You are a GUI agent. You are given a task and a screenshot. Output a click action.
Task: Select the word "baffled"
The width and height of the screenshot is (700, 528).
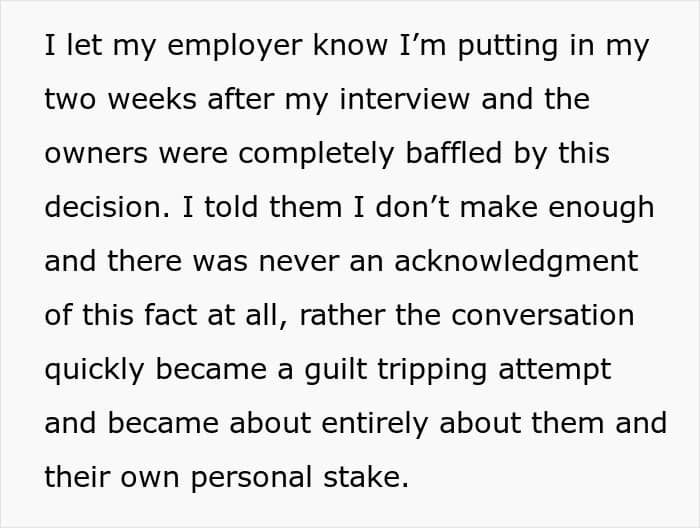click(x=454, y=153)
